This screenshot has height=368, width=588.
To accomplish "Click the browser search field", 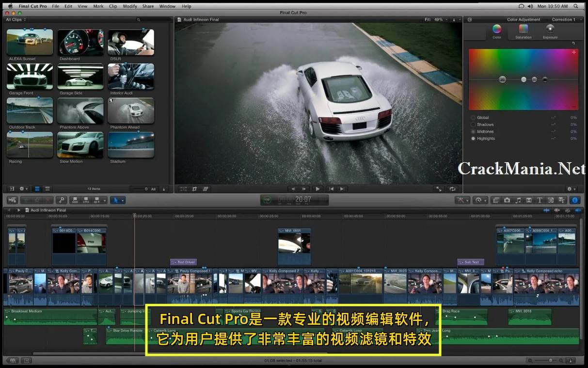I will pyautogui.click(x=154, y=20).
